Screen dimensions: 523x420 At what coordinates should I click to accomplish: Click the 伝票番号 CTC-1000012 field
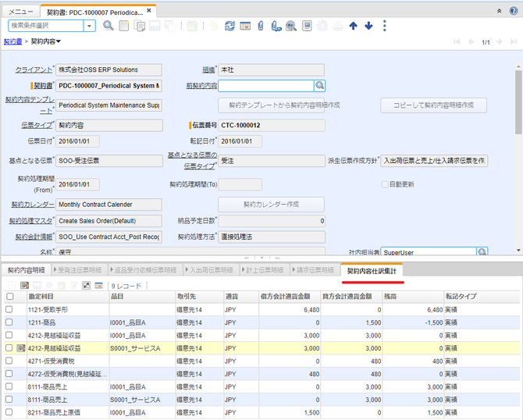click(x=272, y=126)
